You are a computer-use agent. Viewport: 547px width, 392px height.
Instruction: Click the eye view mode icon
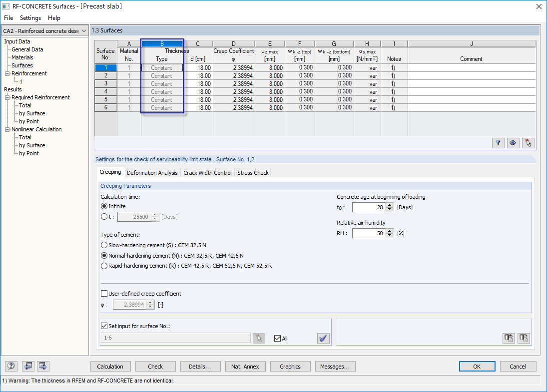click(513, 143)
